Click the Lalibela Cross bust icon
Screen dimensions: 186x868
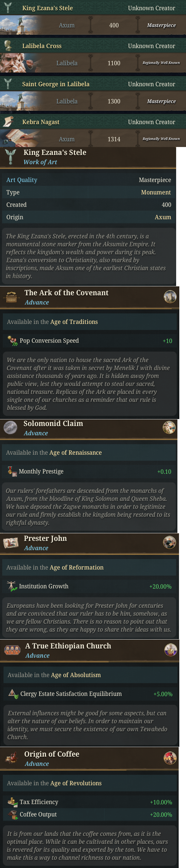8,46
